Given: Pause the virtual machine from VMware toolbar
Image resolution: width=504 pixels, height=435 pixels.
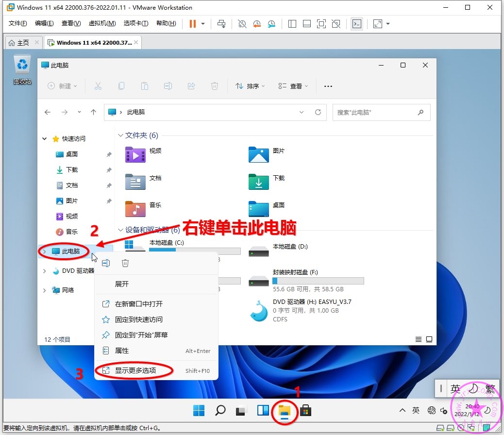Looking at the screenshot, I should [193, 24].
